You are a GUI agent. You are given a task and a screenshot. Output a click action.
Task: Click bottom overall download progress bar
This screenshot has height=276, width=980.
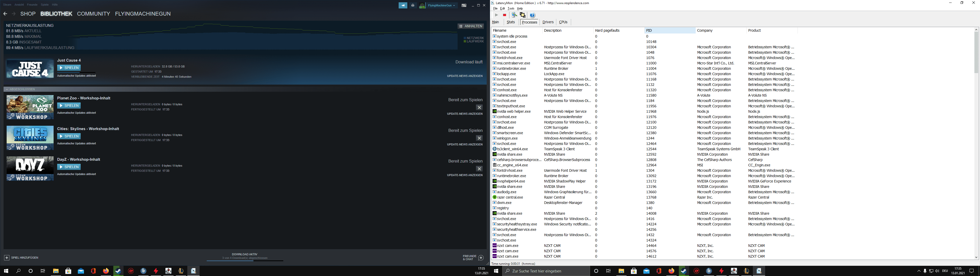pyautogui.click(x=245, y=261)
